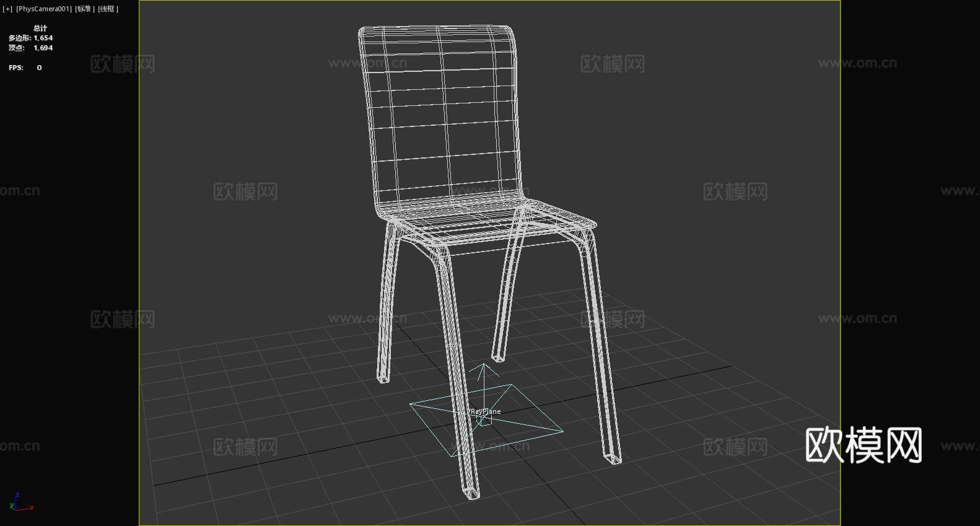Click the 顶点 1,694 vertex count statistic
The image size is (980, 526).
click(30, 48)
